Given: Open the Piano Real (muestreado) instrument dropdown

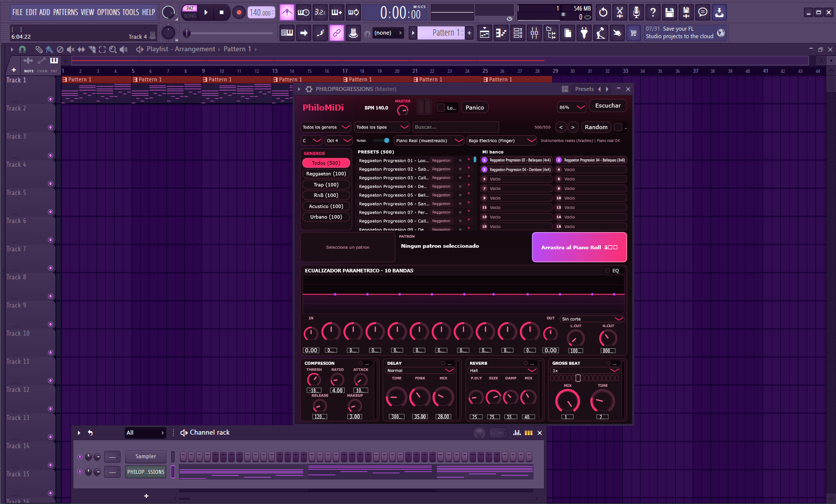Looking at the screenshot, I should [429, 141].
